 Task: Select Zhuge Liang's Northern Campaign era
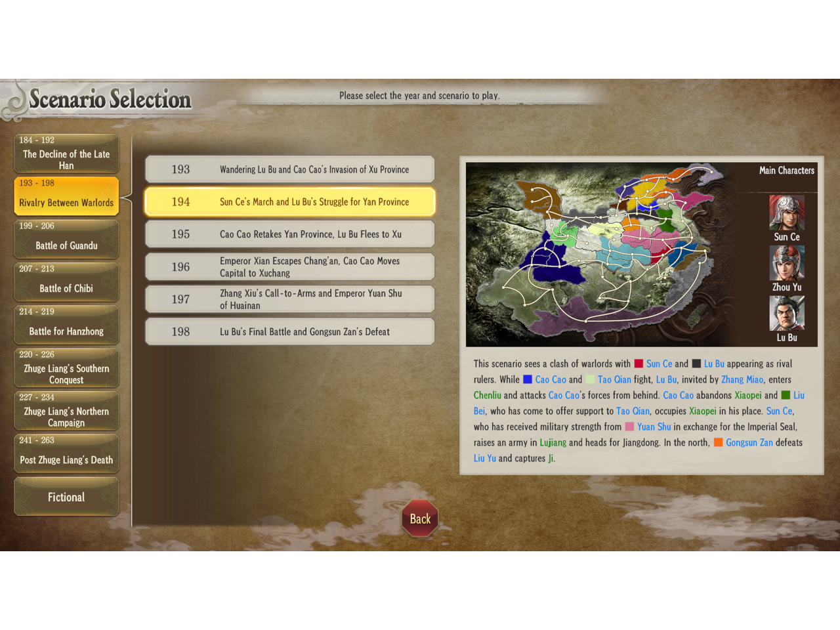pos(66,411)
